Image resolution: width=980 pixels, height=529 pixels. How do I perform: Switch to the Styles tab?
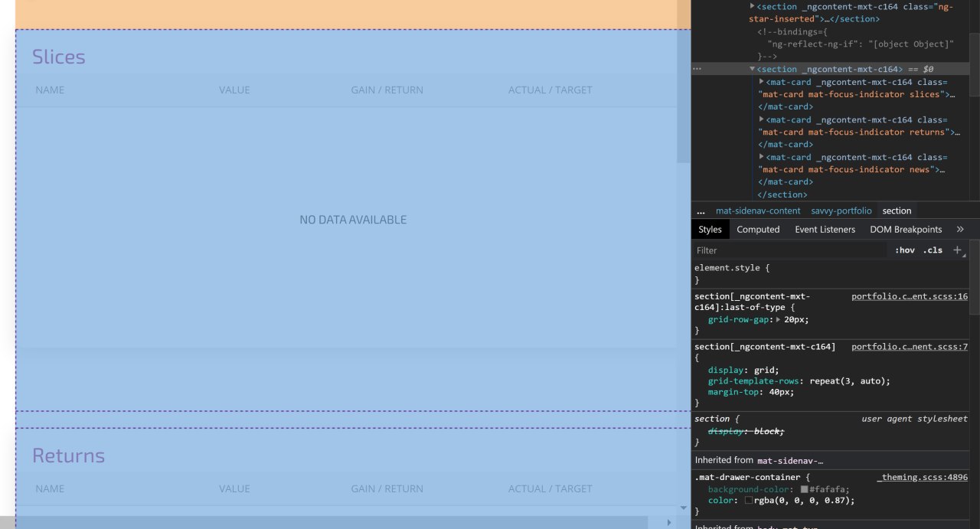point(710,229)
